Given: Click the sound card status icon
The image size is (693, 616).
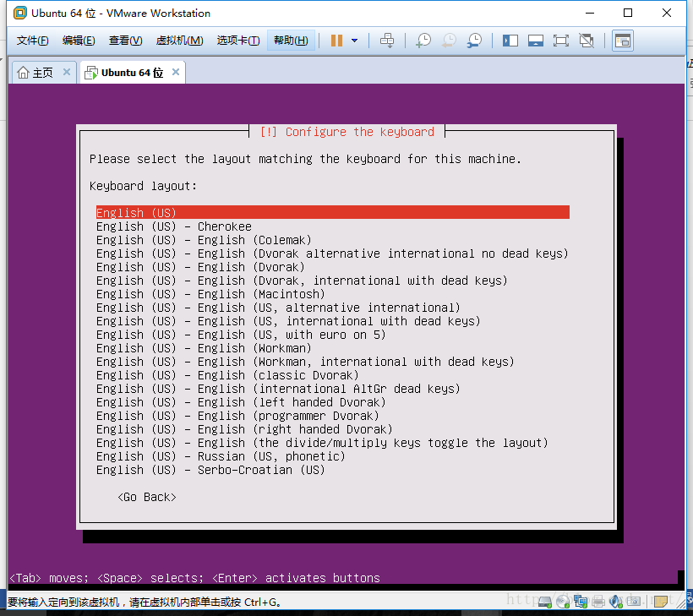Looking at the screenshot, I should [x=615, y=602].
